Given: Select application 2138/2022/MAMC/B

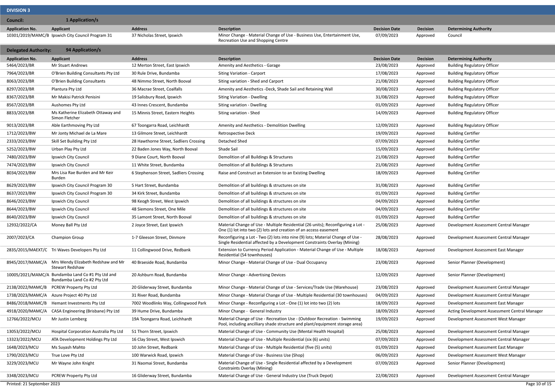Looking at the screenshot, I should 27,288.
